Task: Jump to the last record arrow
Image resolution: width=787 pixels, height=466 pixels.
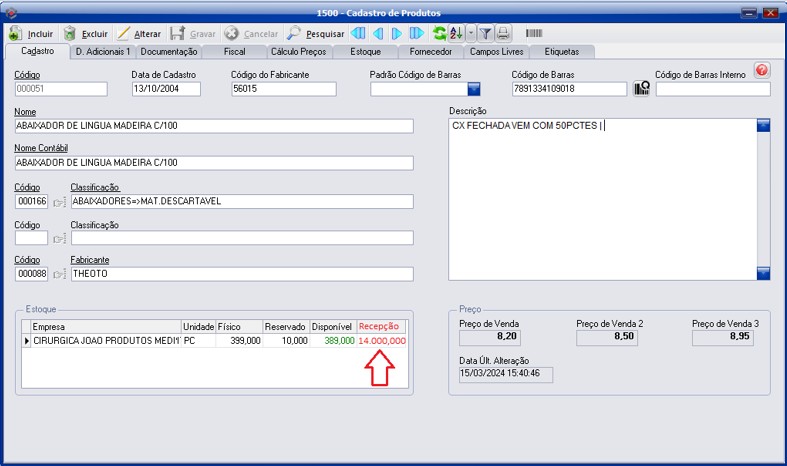Action: coord(417,34)
